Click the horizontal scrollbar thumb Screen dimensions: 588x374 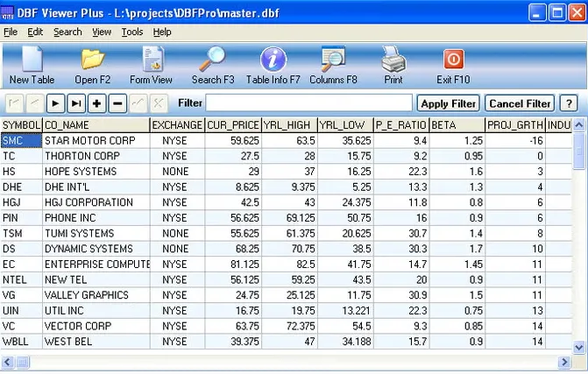click(x=22, y=362)
